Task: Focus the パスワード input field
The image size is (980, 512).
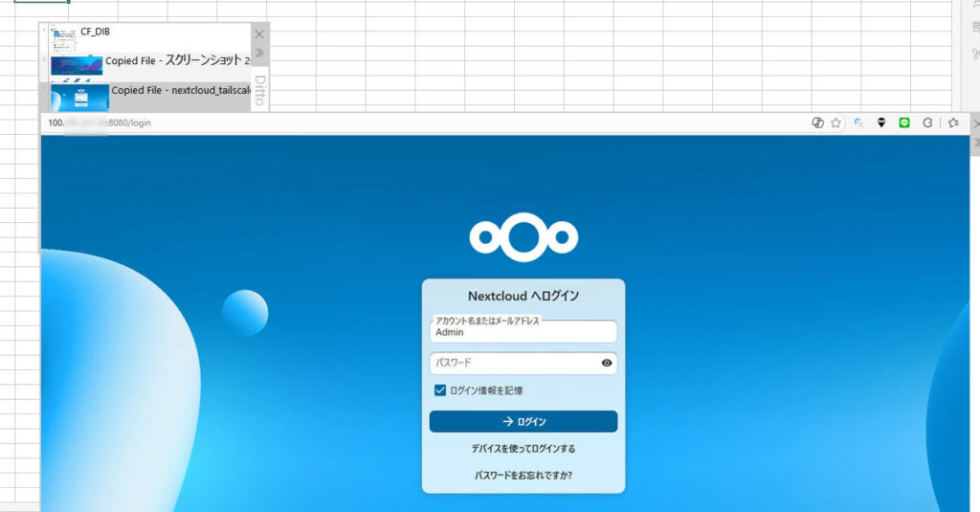Action: (x=523, y=363)
